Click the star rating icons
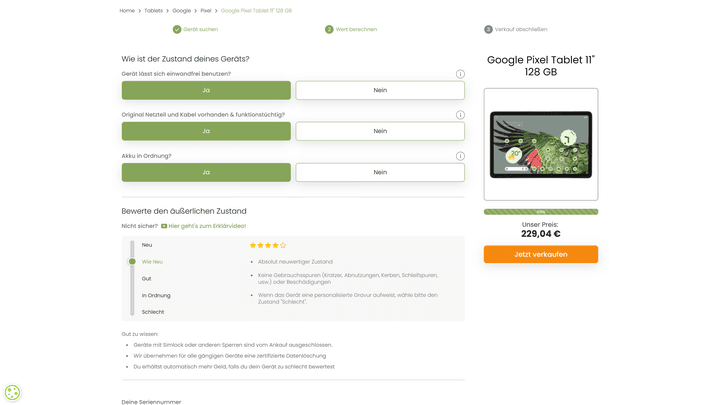Image resolution: width=720 pixels, height=405 pixels. tap(267, 245)
